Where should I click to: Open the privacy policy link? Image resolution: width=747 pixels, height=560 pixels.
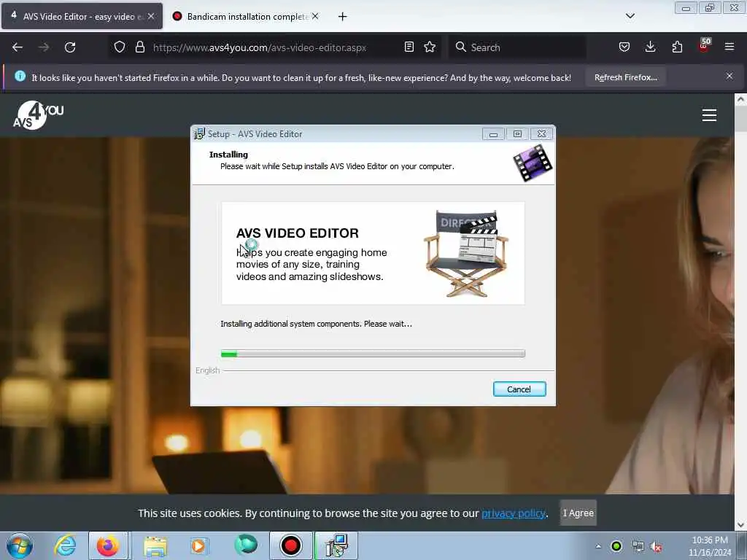514,513
